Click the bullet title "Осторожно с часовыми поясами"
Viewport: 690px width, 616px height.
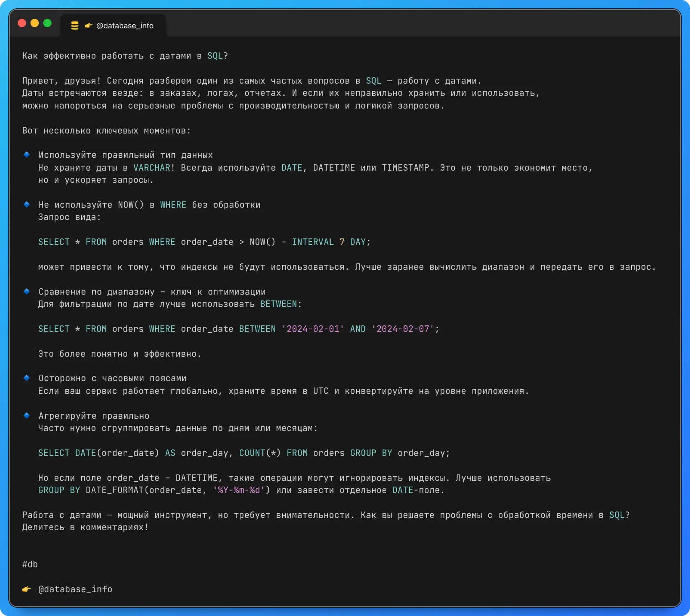[x=112, y=379]
